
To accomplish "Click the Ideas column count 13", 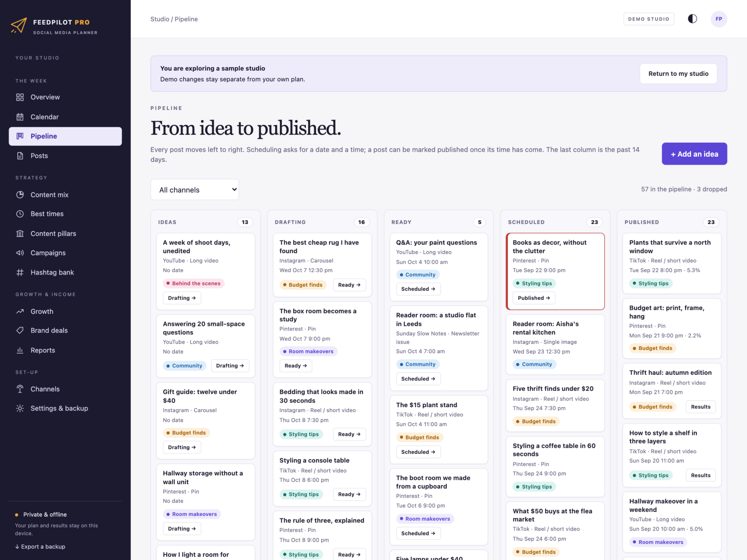I will coord(245,222).
